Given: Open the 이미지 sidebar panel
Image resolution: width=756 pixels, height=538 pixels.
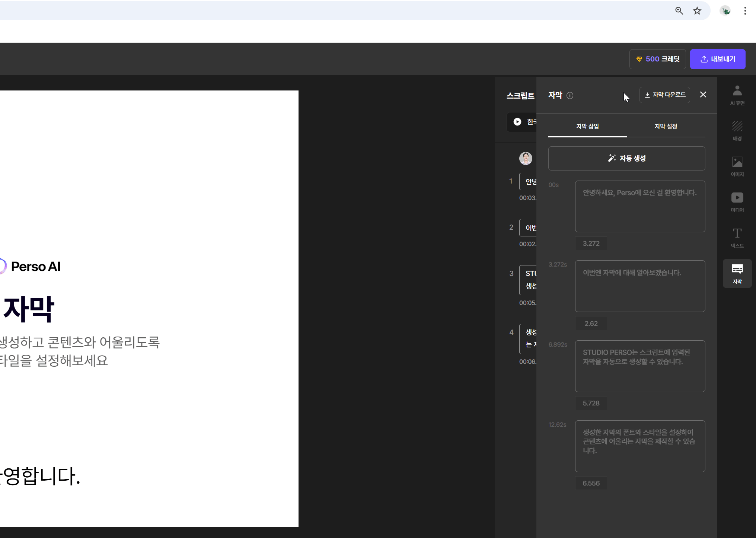Looking at the screenshot, I should click(737, 166).
